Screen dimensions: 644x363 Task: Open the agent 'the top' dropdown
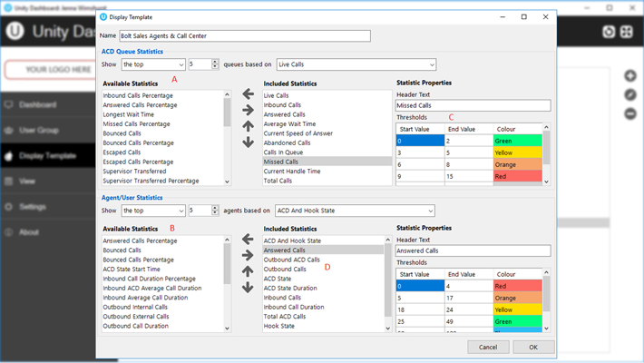(153, 211)
